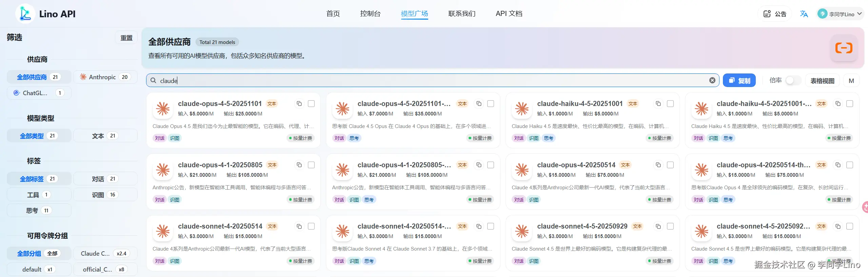Copy name of claude-sonnet-4-5-20250929 card
868x277 pixels.
[658, 226]
